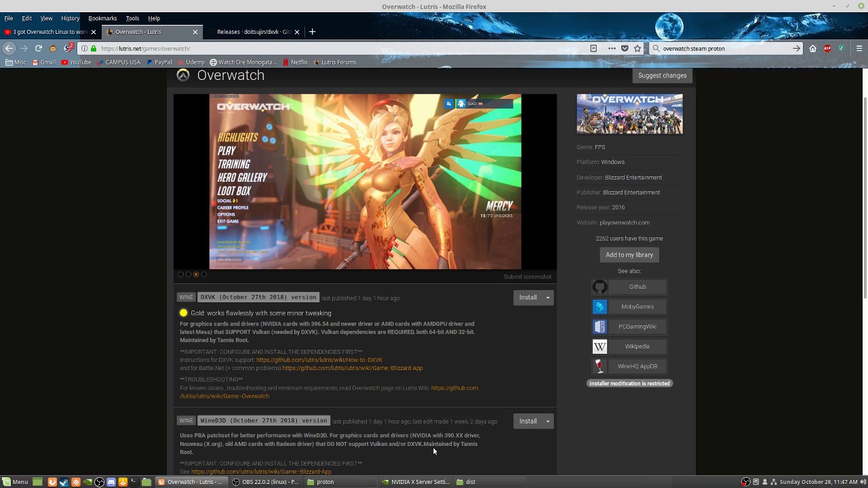The width and height of the screenshot is (868, 488).
Task: Click the Github icon under See also
Action: point(599,287)
